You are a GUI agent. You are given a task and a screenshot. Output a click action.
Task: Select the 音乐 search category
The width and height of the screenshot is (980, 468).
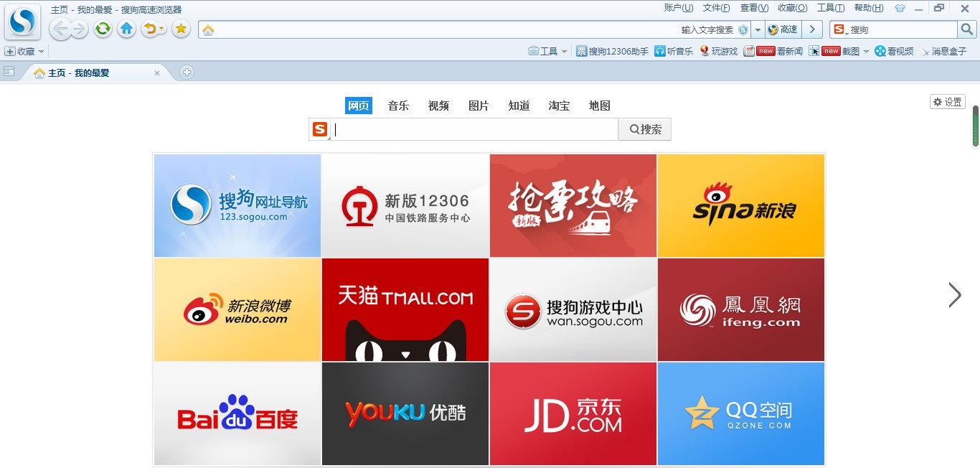coord(399,106)
